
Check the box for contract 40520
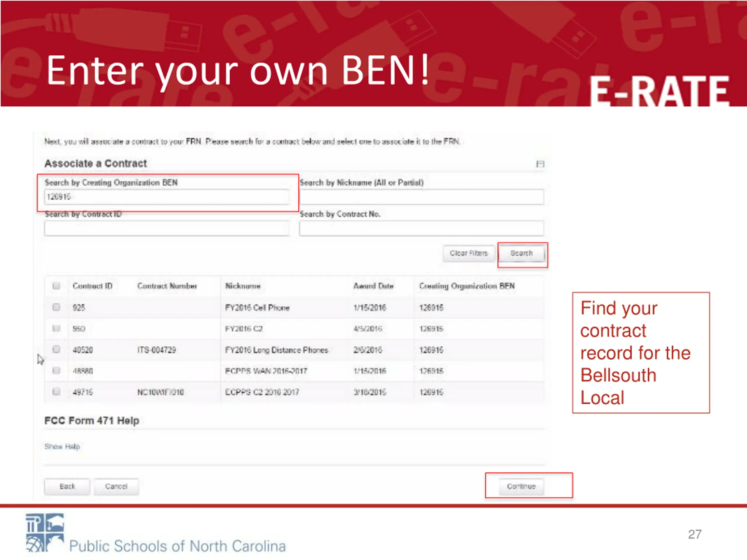[x=56, y=349]
